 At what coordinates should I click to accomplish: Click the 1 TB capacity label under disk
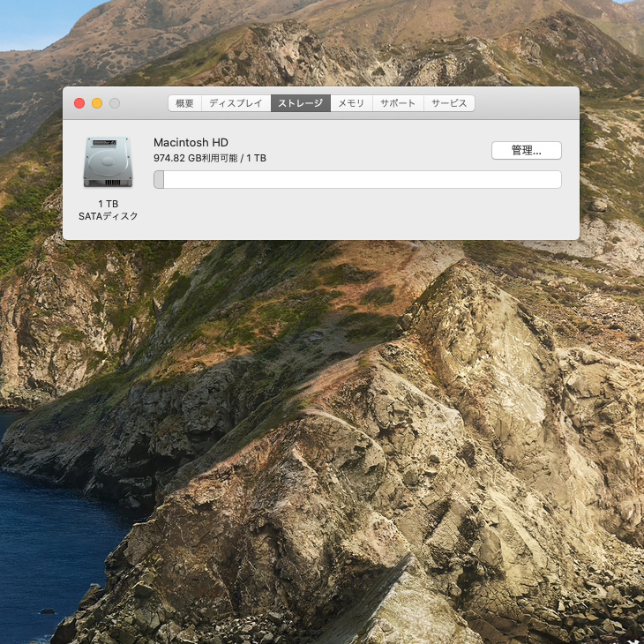108,204
